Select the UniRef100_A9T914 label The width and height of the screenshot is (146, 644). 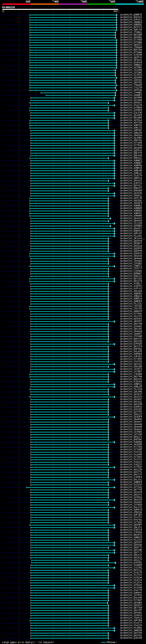(131, 120)
